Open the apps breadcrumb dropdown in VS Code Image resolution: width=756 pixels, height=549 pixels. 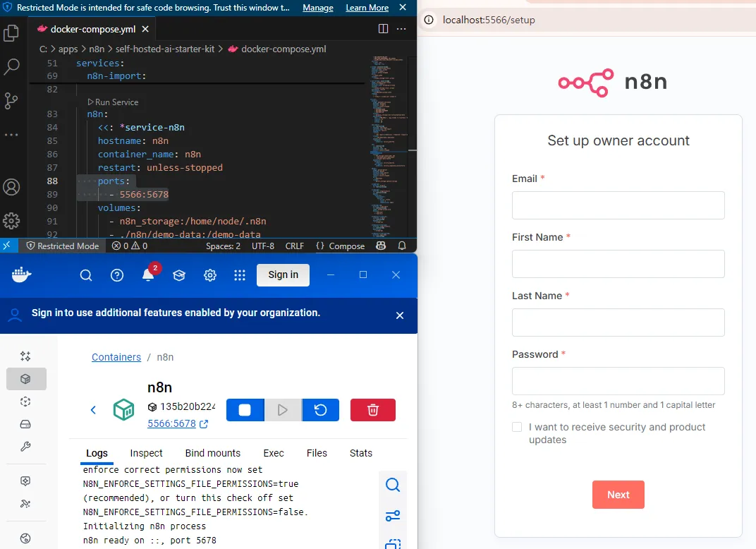coord(68,49)
